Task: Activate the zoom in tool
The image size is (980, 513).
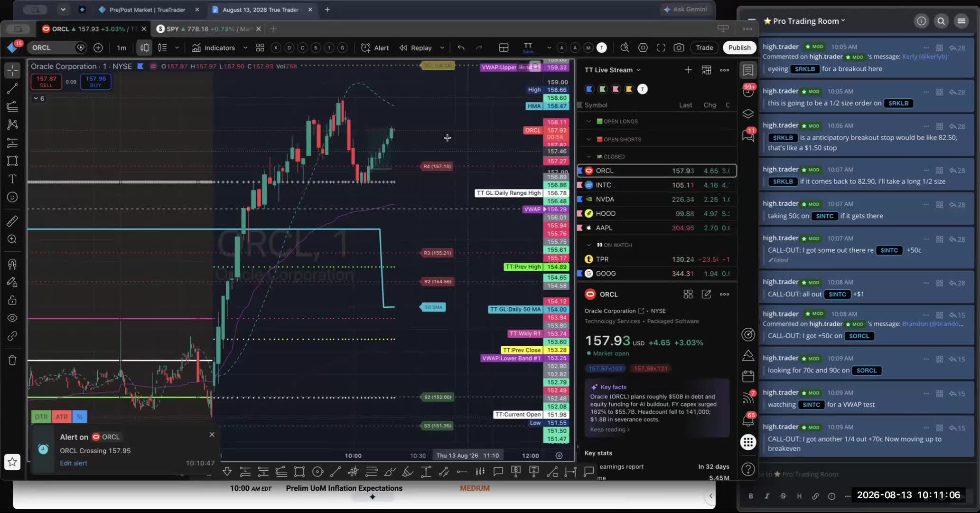Action: 12,239
